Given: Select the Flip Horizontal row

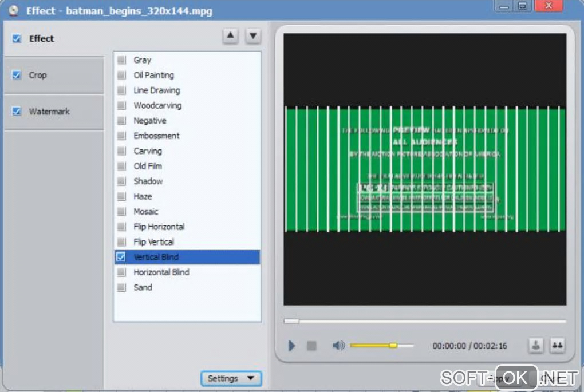Looking at the screenshot, I should pos(187,227).
